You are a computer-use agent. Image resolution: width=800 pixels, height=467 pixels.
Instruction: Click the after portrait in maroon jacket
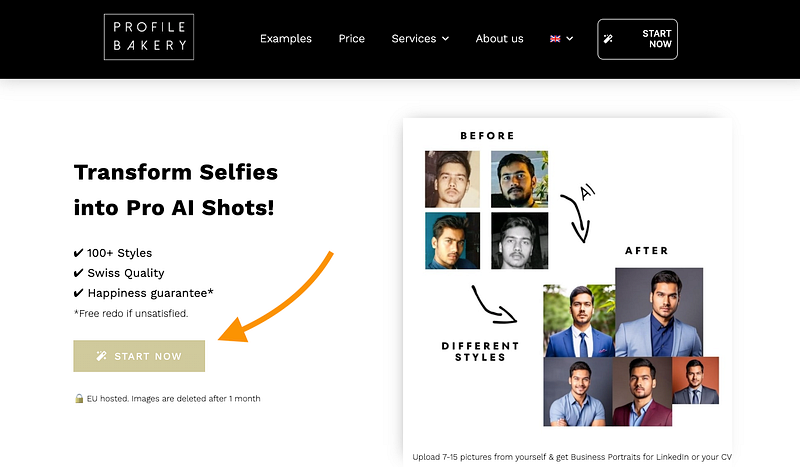click(640, 392)
